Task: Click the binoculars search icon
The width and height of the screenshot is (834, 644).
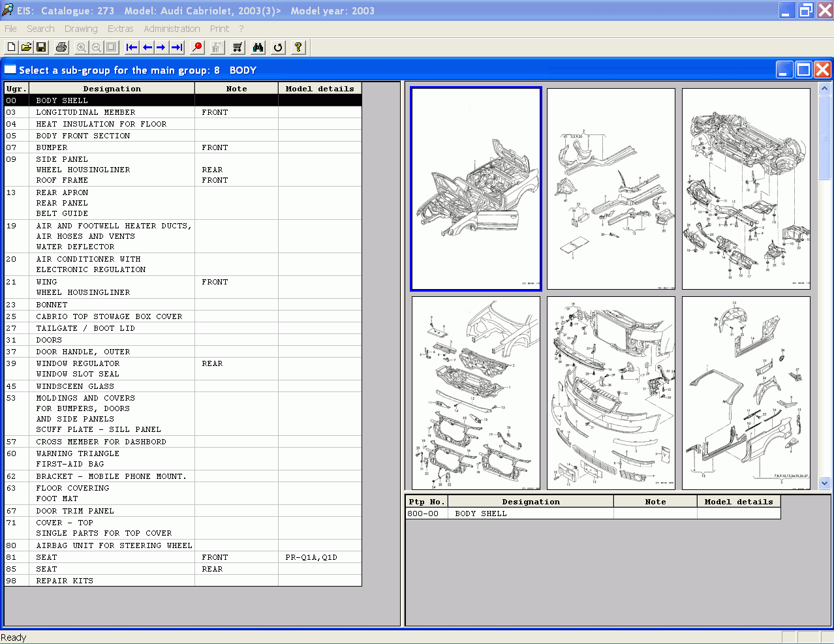Action: (258, 47)
